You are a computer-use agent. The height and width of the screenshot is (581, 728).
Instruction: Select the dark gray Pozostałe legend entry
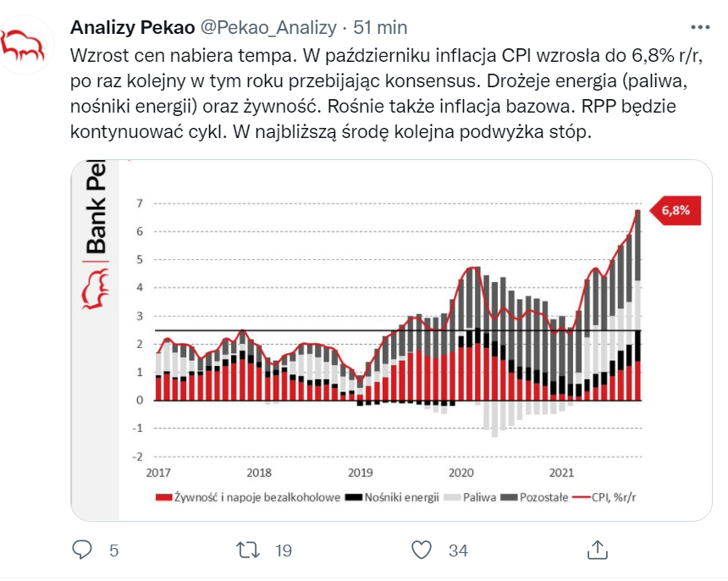[x=539, y=497]
